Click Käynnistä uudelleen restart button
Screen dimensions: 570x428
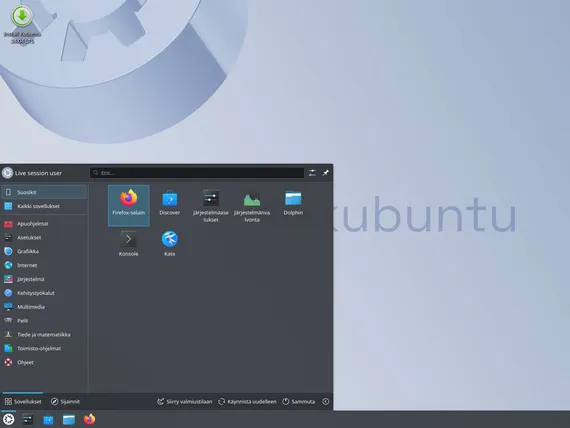pos(248,401)
